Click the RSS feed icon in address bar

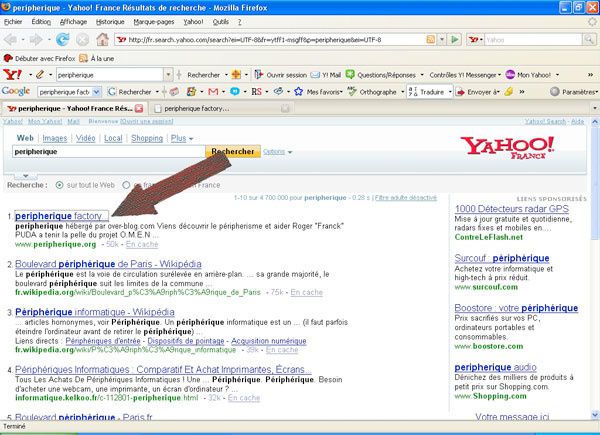(430, 39)
